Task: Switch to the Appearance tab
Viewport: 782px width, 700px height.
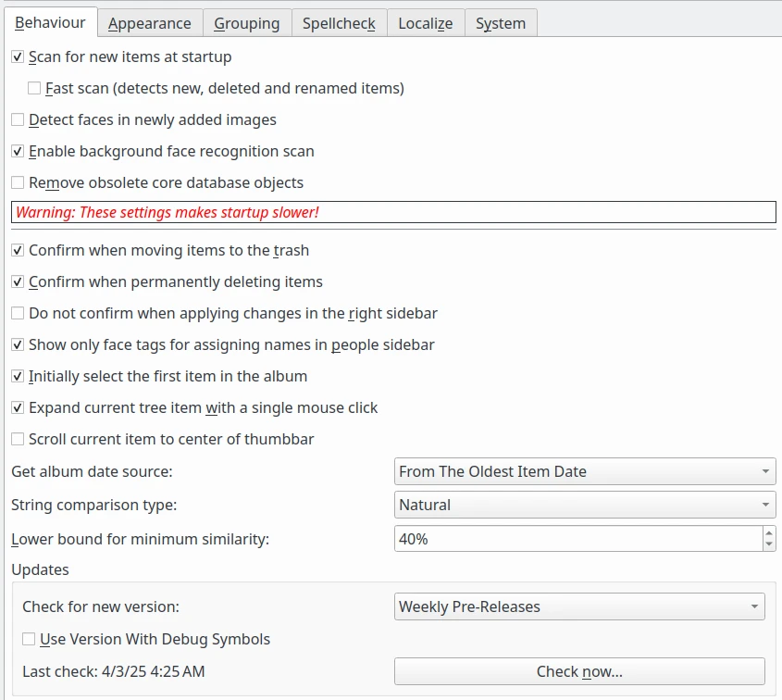Action: coord(149,23)
